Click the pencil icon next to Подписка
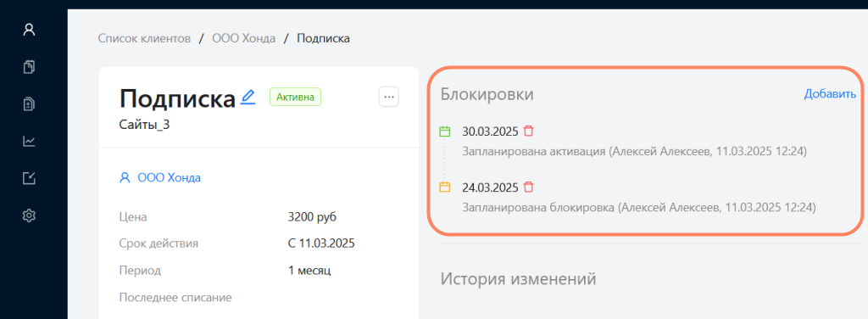This screenshot has width=868, height=319. 248,98
